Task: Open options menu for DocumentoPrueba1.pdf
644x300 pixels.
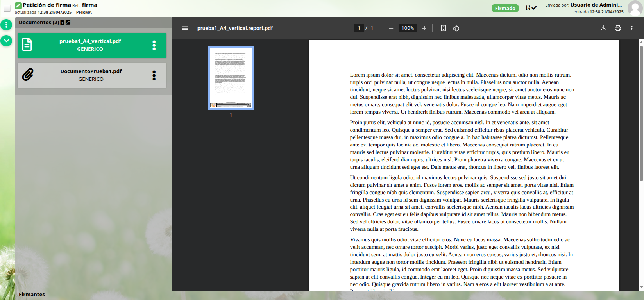Action: [x=154, y=75]
